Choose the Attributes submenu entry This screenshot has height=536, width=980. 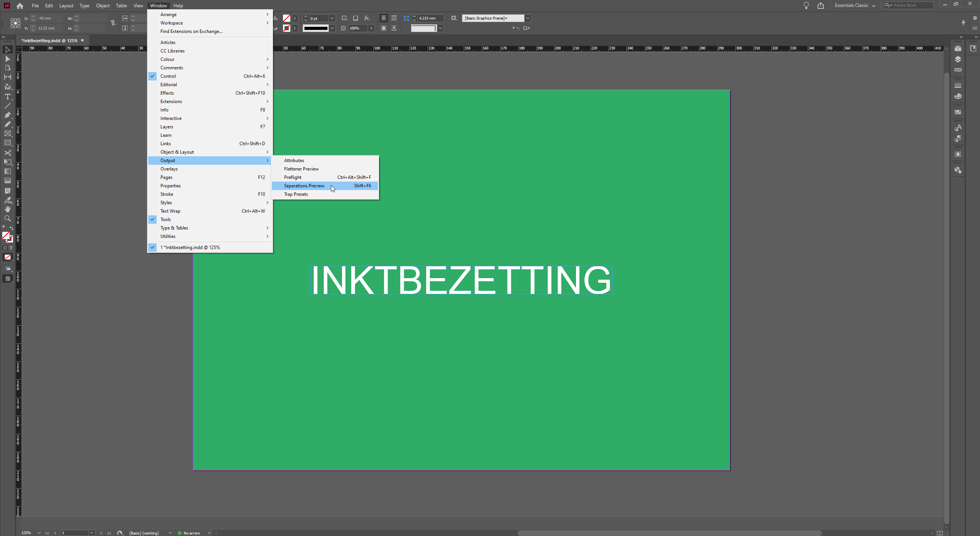(x=325, y=160)
